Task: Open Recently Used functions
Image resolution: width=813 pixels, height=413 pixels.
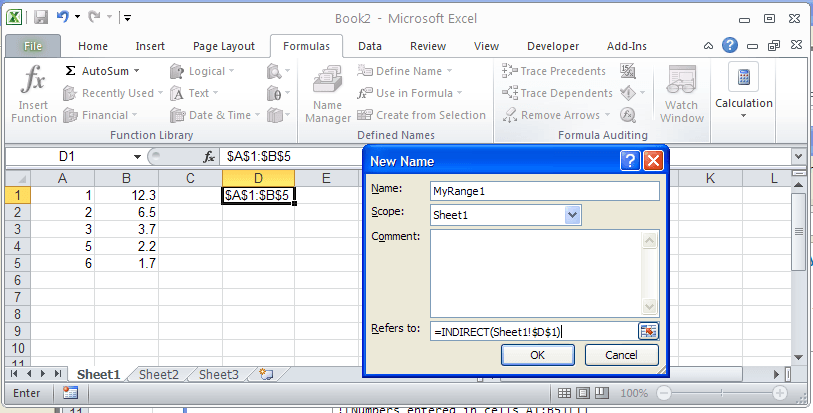Action: (113, 93)
